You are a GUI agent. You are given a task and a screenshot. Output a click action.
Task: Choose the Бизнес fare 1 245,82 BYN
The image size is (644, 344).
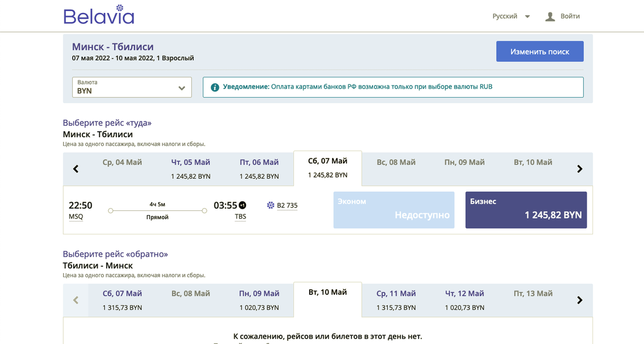pyautogui.click(x=526, y=209)
